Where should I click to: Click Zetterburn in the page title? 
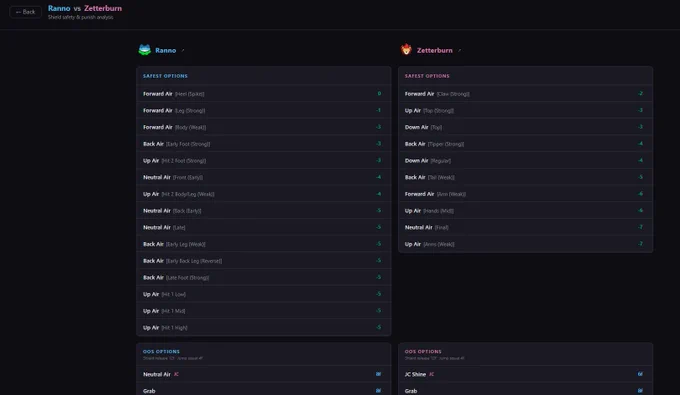(103, 8)
